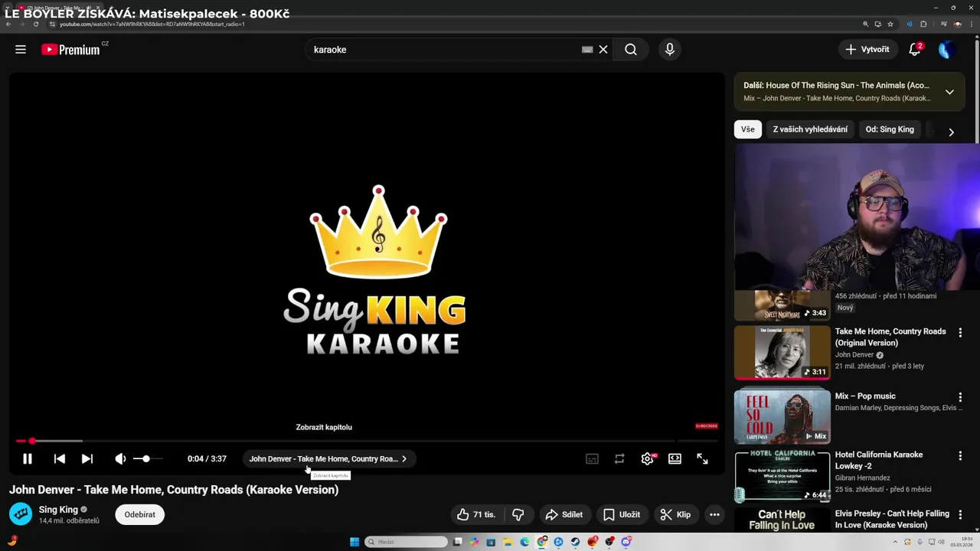This screenshot has height=551, width=980.
Task: Reload the page in browser
Action: (36, 24)
